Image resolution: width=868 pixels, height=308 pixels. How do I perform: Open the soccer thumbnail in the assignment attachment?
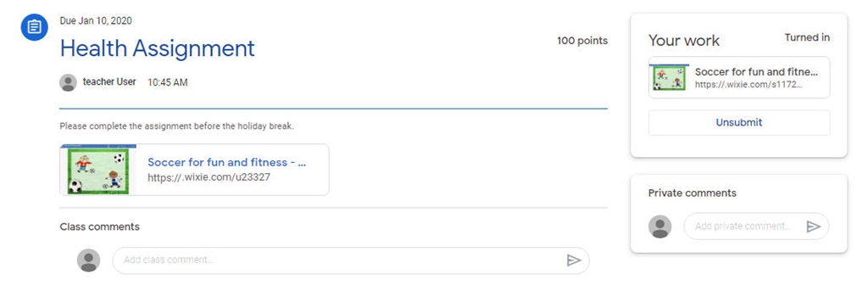98,170
